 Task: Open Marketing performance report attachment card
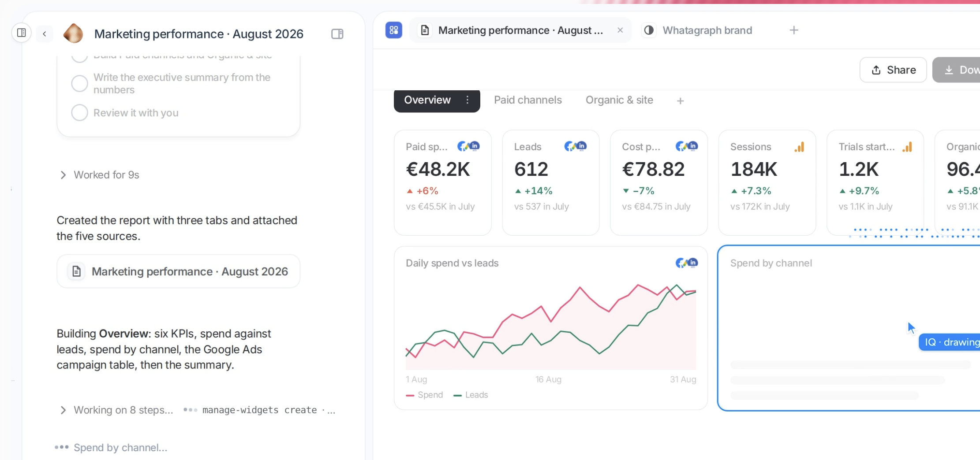(178, 271)
